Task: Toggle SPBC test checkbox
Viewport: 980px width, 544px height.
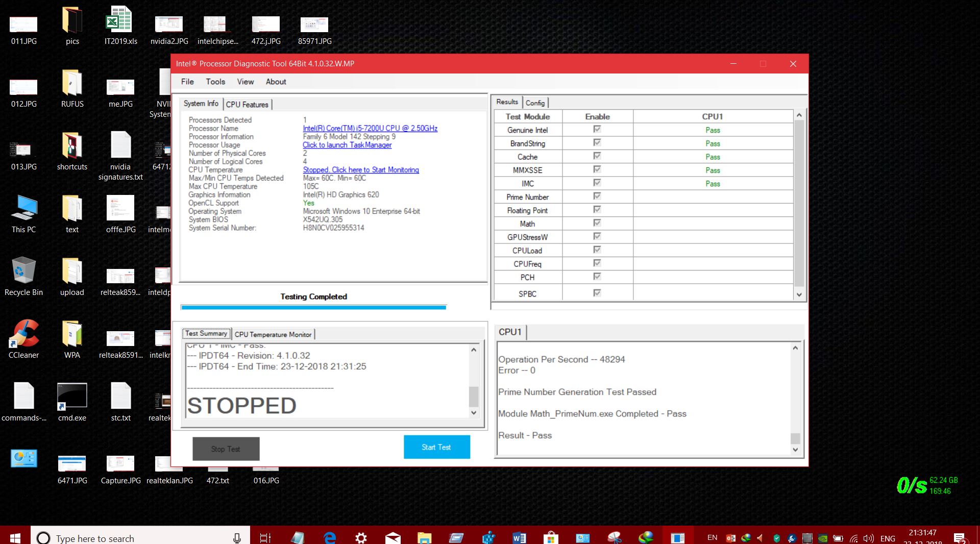Action: [x=597, y=293]
